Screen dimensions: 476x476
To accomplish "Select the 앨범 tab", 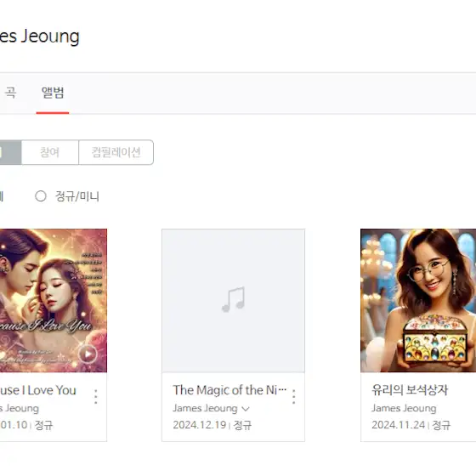I will tap(53, 93).
